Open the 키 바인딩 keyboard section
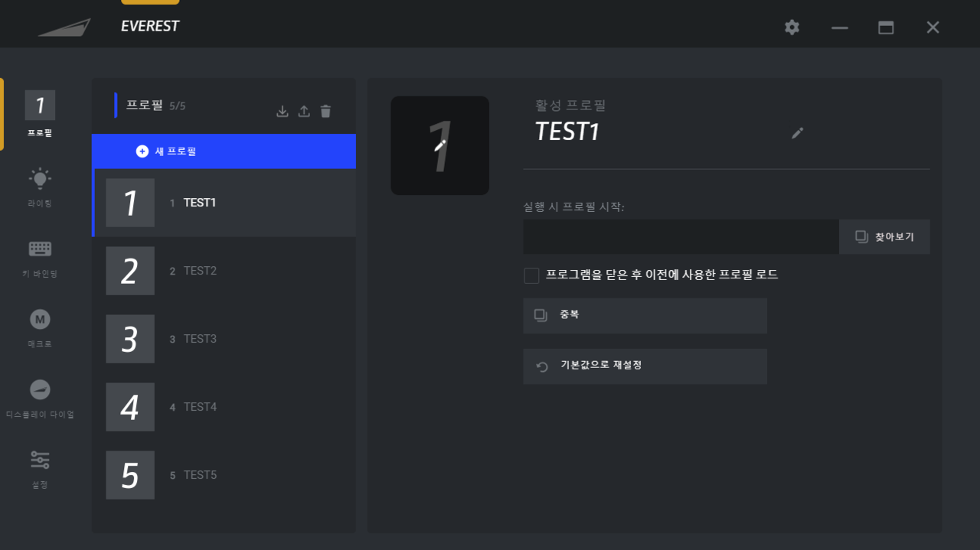Image resolution: width=980 pixels, height=550 pixels. pyautogui.click(x=40, y=257)
